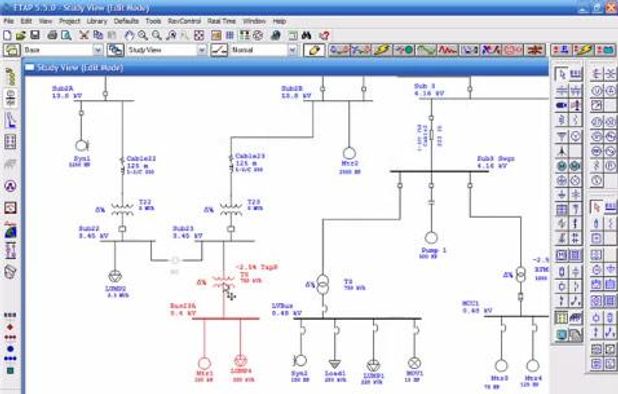This screenshot has height=394, width=618.
Task: Select the highlighted red transformer T5
Action: pos(223,282)
